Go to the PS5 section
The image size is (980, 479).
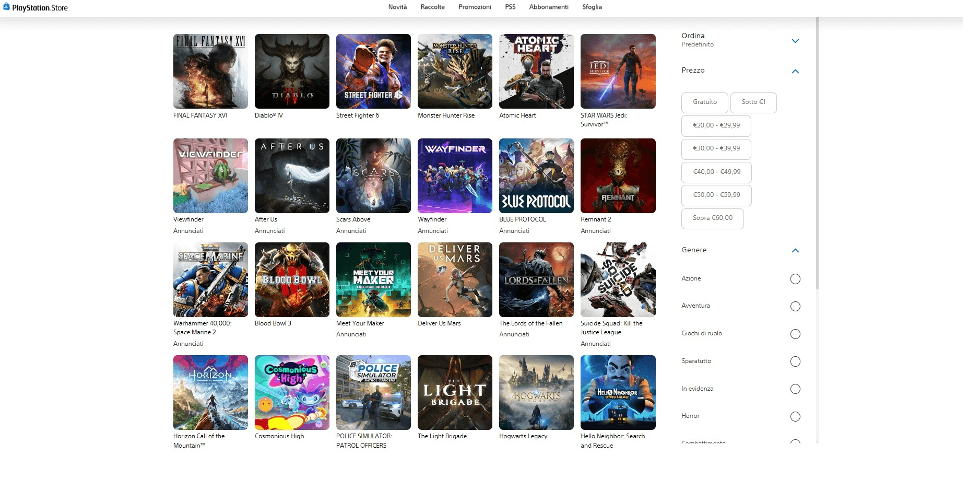point(510,7)
